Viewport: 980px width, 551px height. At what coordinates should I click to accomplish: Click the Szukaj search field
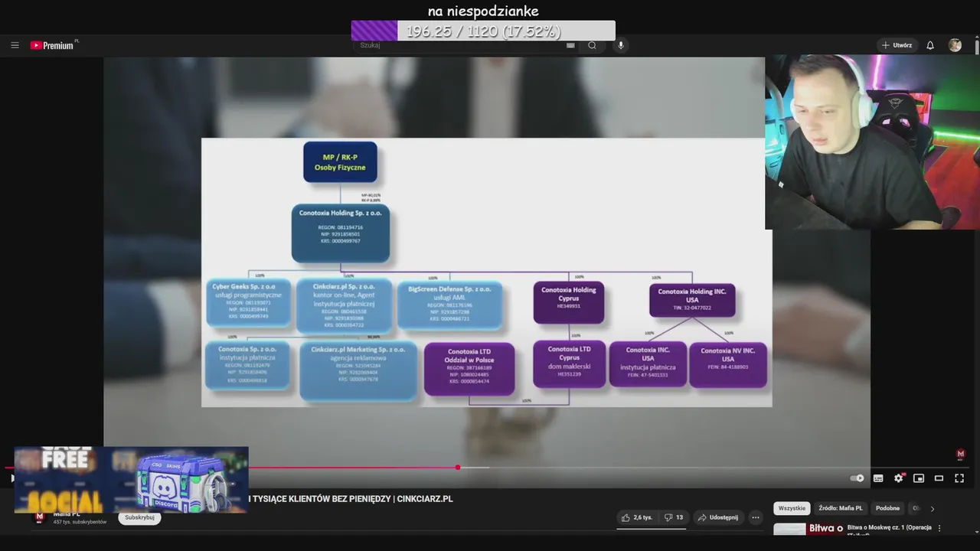coord(459,45)
